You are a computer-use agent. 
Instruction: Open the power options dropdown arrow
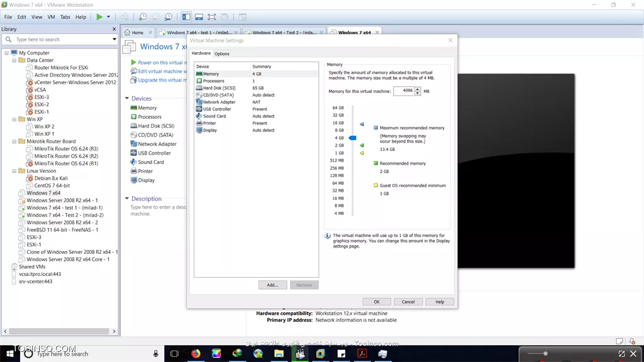tap(108, 17)
